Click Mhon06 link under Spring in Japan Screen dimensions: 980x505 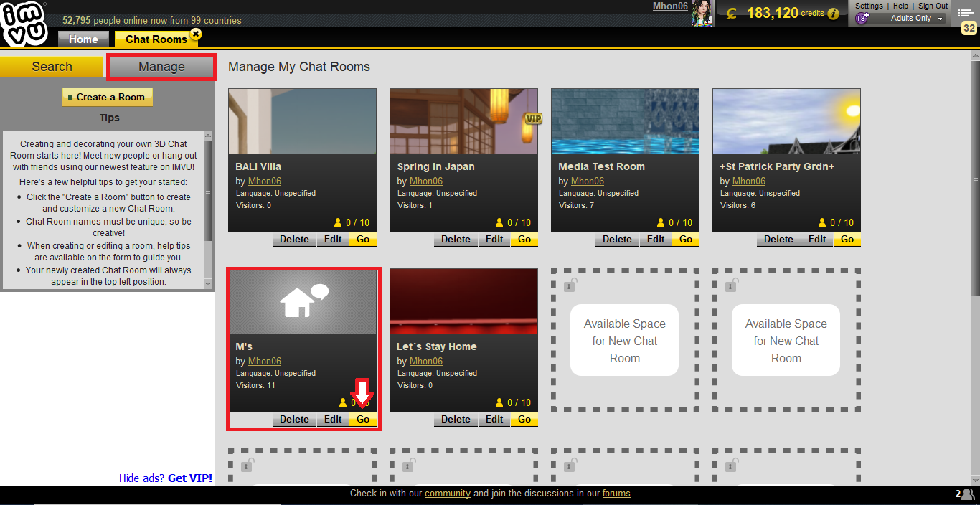(426, 181)
